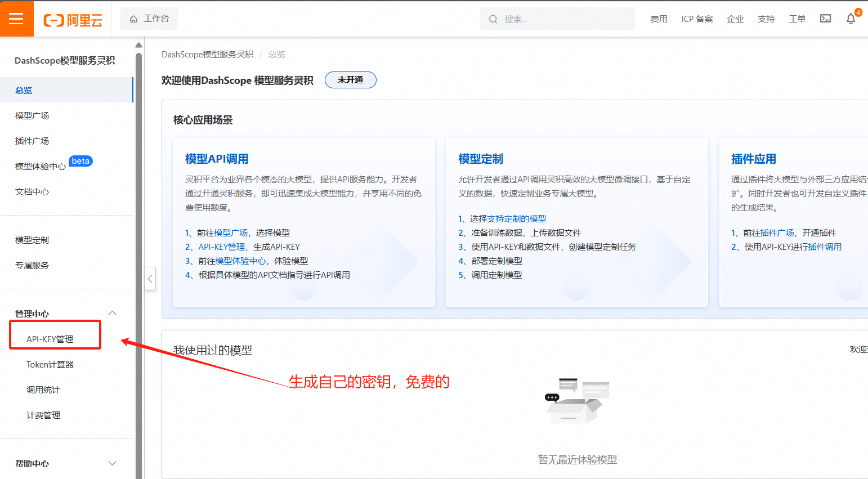Open the 支持 menu

[766, 19]
